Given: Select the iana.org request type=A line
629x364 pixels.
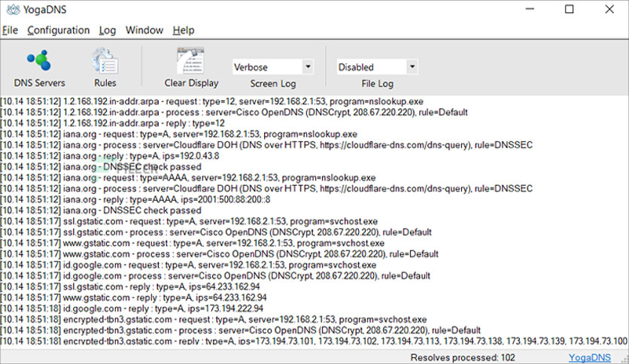Looking at the screenshot, I should (179, 134).
